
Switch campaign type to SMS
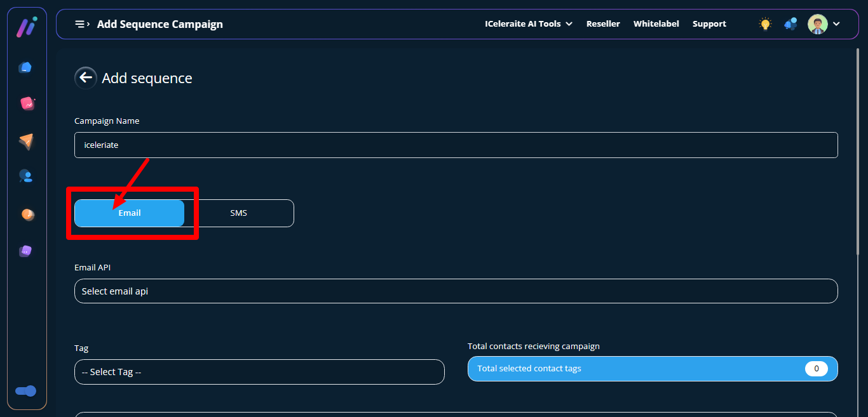[x=239, y=213]
